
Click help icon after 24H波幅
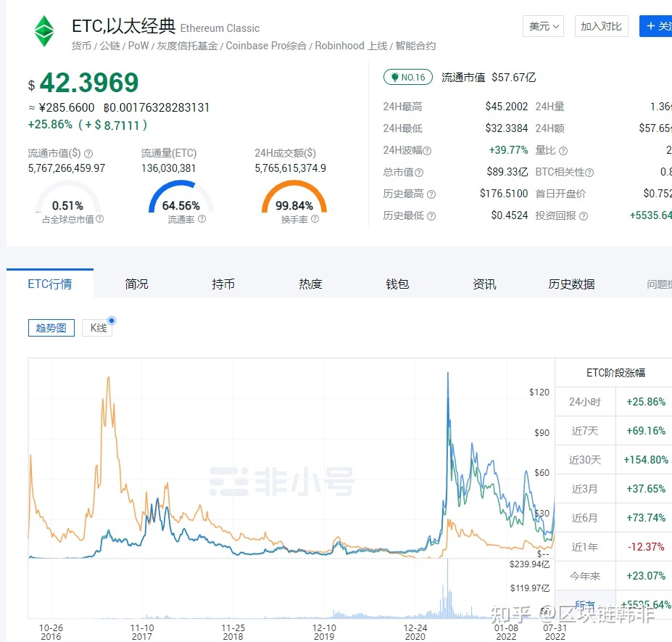point(427,151)
